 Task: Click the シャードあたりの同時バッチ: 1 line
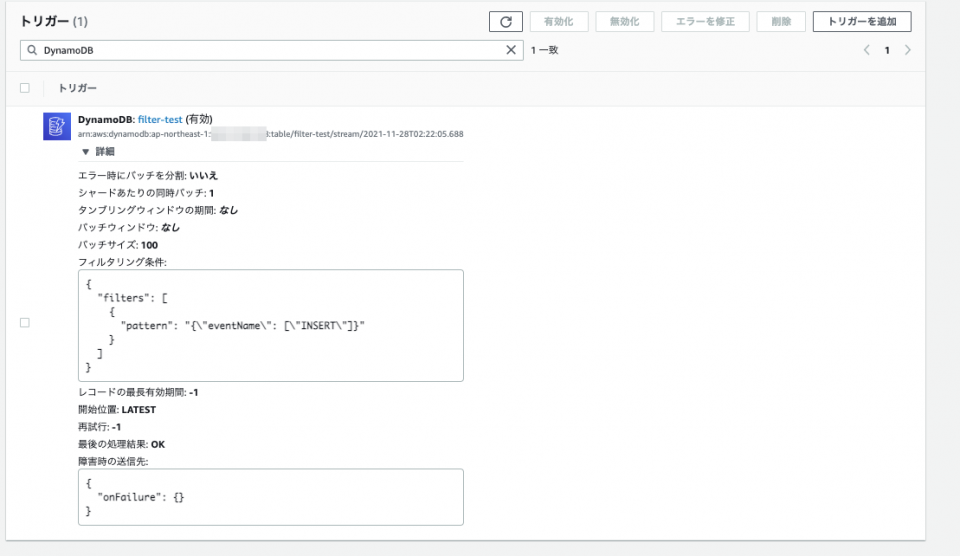pos(146,193)
